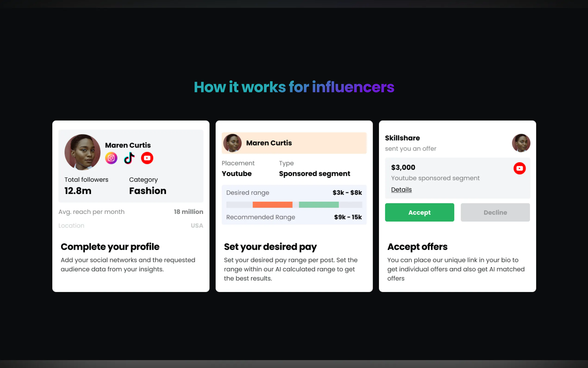Open the Details link in the offer
This screenshot has width=588, height=368.
click(x=401, y=190)
